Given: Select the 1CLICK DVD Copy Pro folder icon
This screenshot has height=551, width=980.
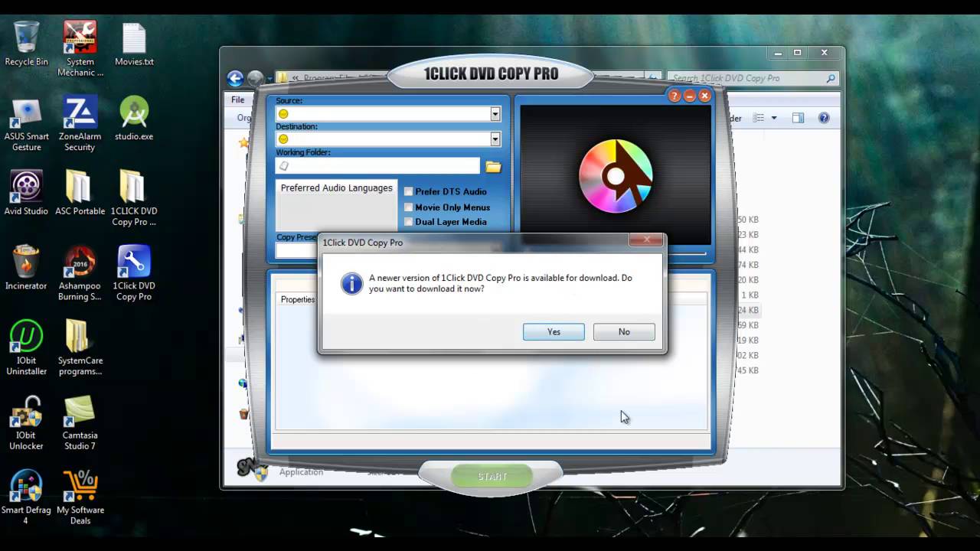Looking at the screenshot, I should click(134, 198).
